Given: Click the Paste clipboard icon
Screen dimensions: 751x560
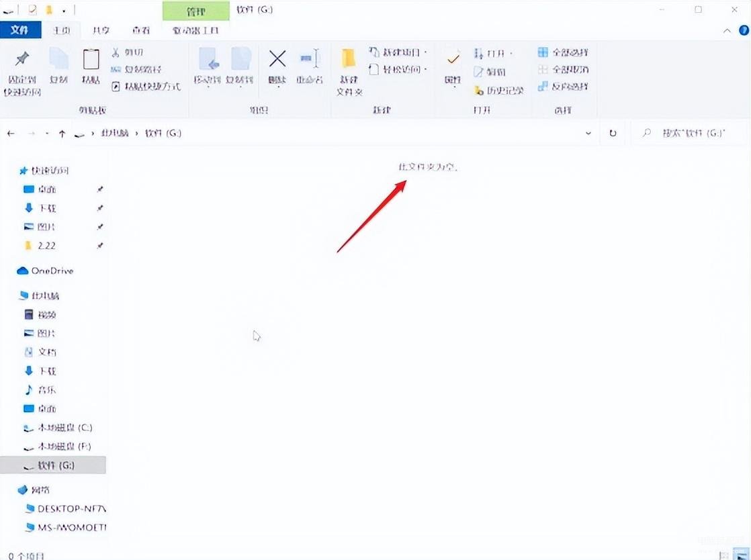Looking at the screenshot, I should coord(91,60).
